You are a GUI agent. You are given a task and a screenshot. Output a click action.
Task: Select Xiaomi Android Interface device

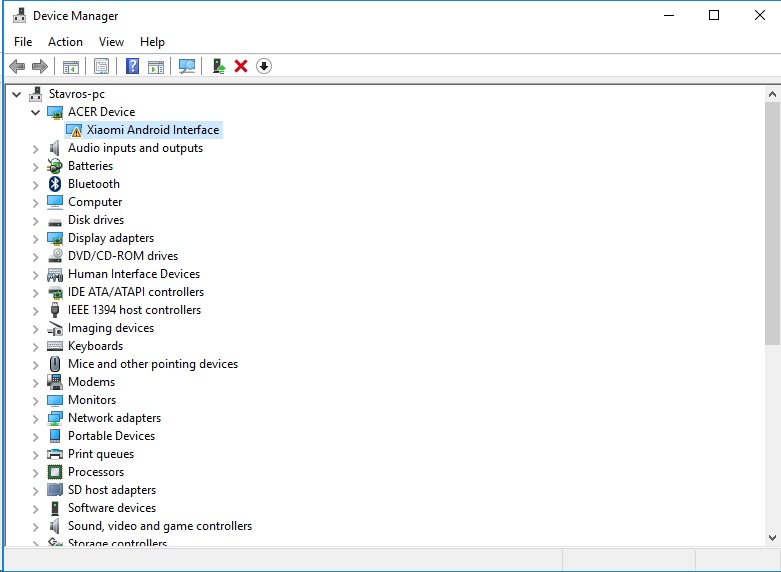coord(152,130)
